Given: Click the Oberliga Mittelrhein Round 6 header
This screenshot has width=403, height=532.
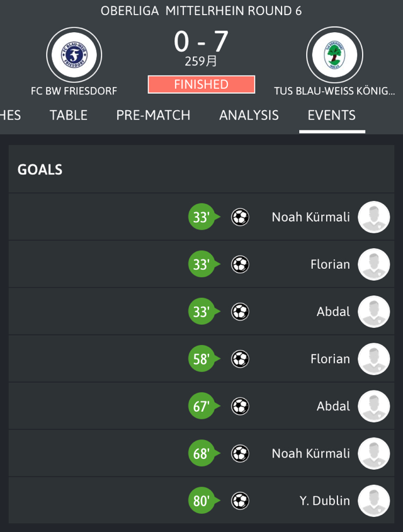Looking at the screenshot, I should pos(201,11).
